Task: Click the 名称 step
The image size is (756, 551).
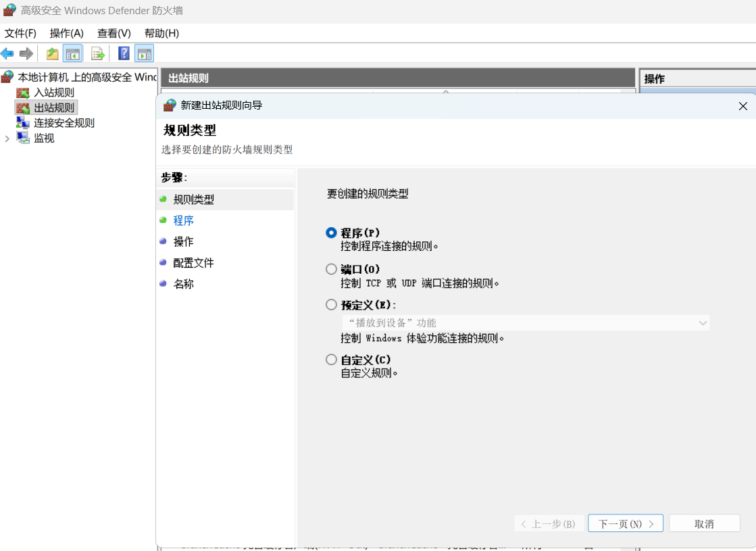Action: pyautogui.click(x=183, y=284)
